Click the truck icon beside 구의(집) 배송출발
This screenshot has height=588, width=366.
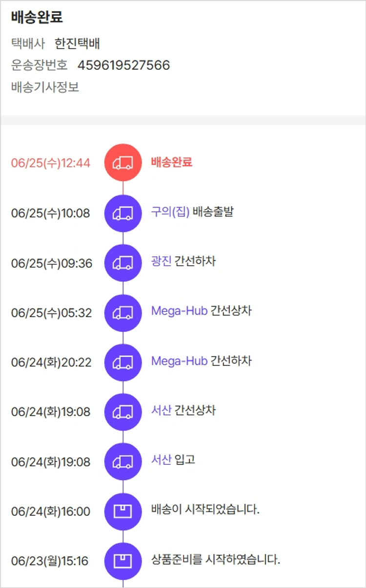pos(123,213)
